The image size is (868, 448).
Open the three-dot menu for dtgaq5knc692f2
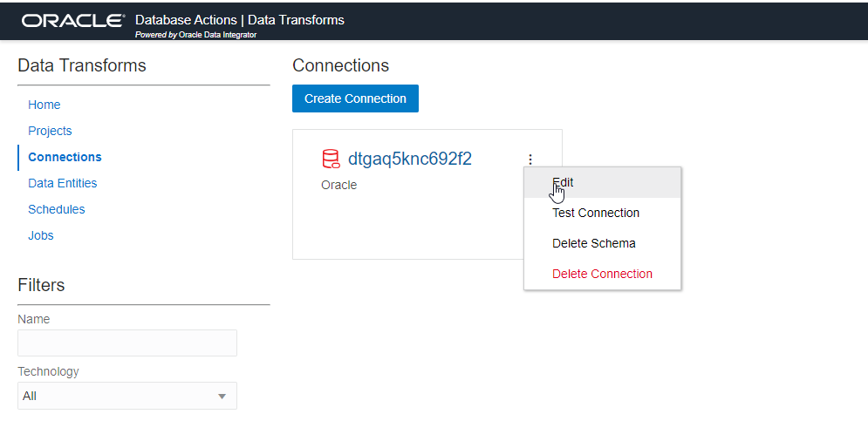pos(530,160)
